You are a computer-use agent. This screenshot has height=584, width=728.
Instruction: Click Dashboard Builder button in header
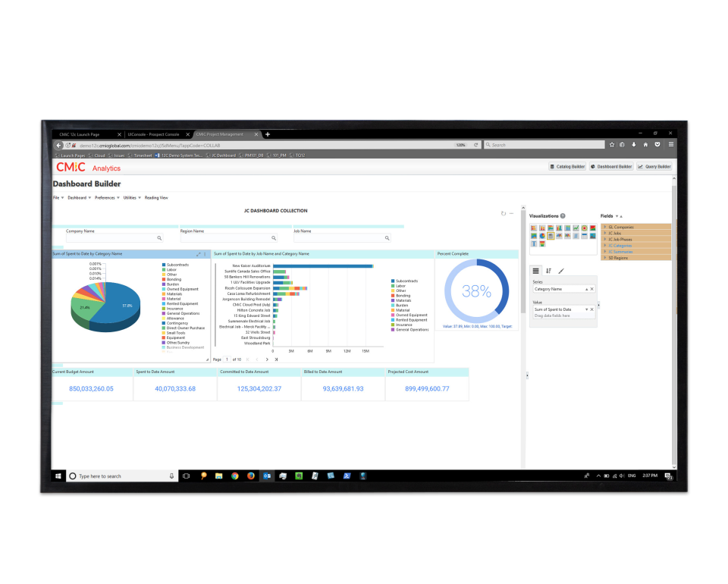point(611,167)
